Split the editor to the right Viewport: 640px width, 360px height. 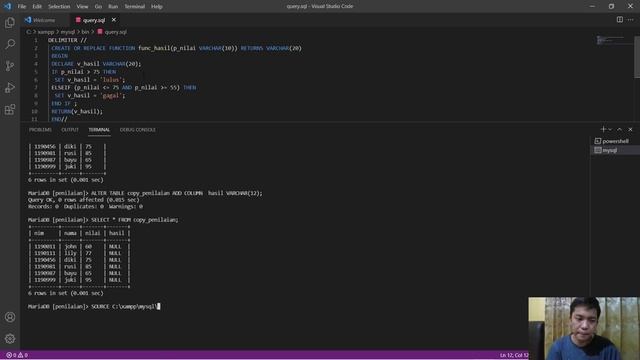620,20
